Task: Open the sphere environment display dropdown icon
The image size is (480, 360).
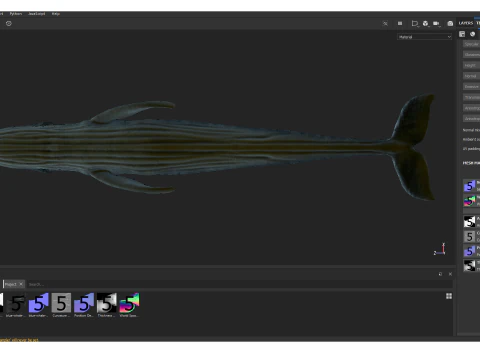Action: coord(426,23)
